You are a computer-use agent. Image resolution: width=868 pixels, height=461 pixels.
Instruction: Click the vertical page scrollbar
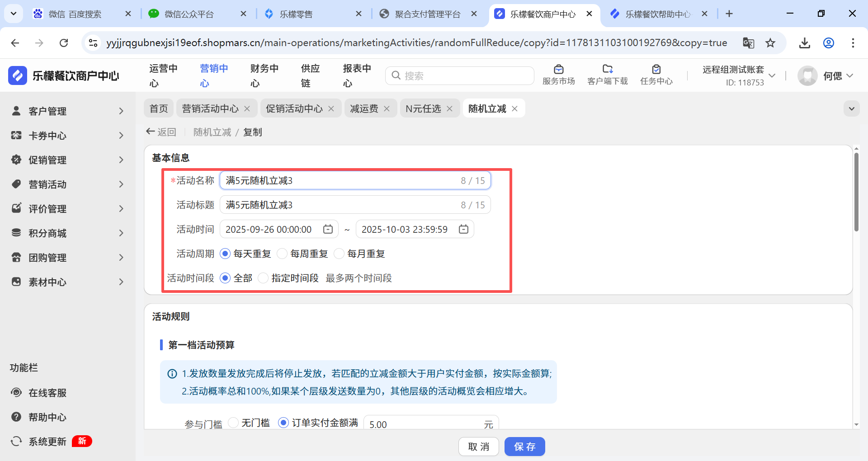click(856, 192)
